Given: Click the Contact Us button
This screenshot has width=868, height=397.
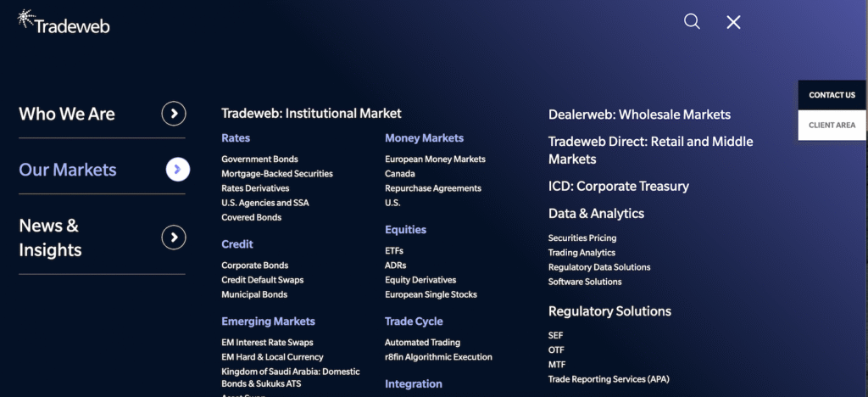Looking at the screenshot, I should [832, 95].
